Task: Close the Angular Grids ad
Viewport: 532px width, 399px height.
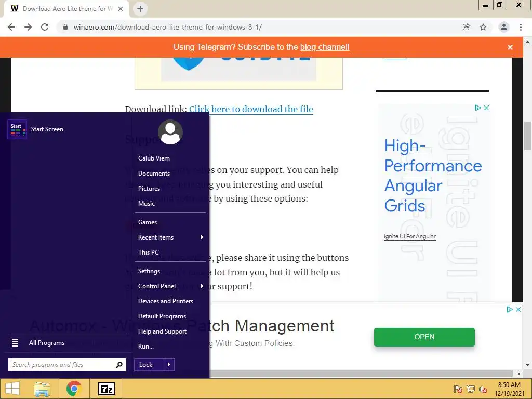Action: (x=486, y=108)
